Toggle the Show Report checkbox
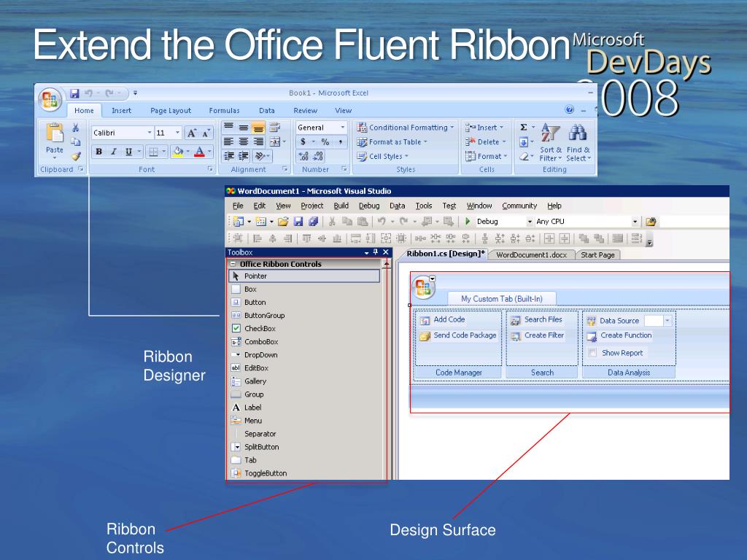Viewport: 747px width, 560px height. pos(592,353)
